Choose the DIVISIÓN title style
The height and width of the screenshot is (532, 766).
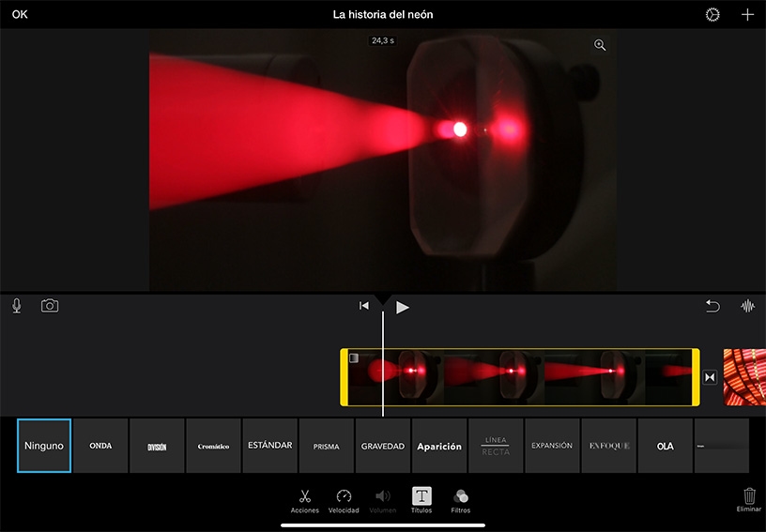pyautogui.click(x=157, y=446)
